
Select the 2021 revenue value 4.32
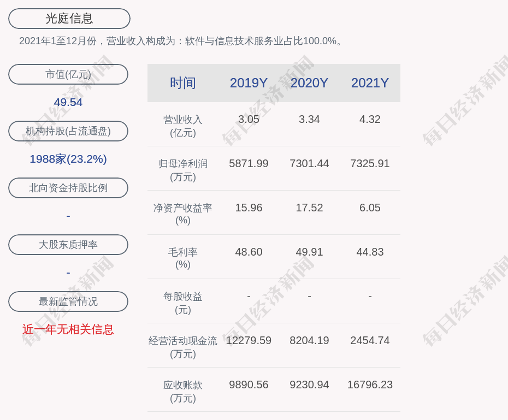coord(370,119)
